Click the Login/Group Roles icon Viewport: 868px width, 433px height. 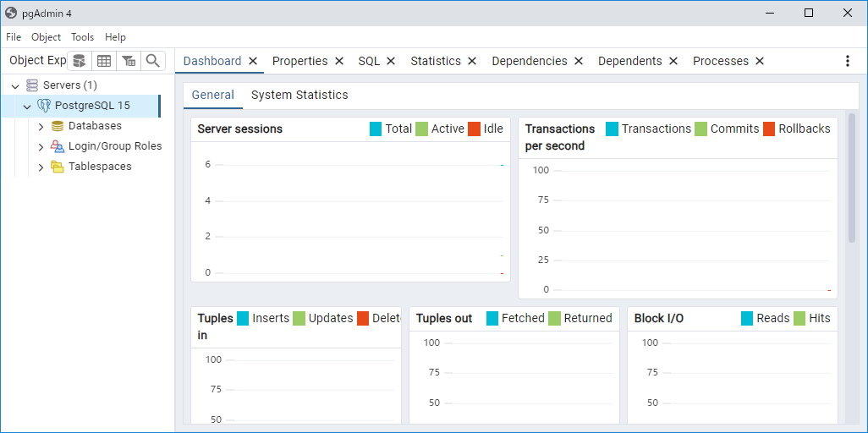click(58, 146)
